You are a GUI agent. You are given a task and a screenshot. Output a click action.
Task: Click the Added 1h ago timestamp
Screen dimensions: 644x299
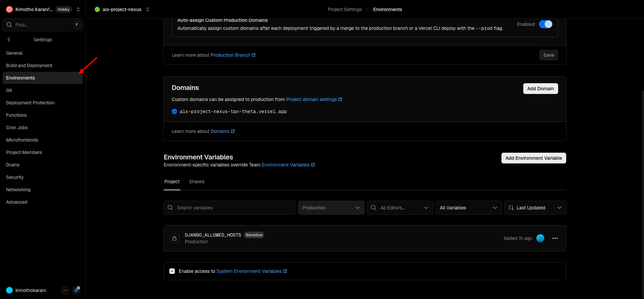coord(518,238)
